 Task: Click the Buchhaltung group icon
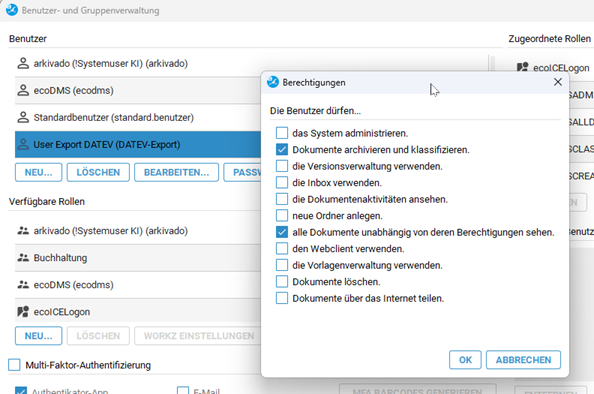pos(23,258)
